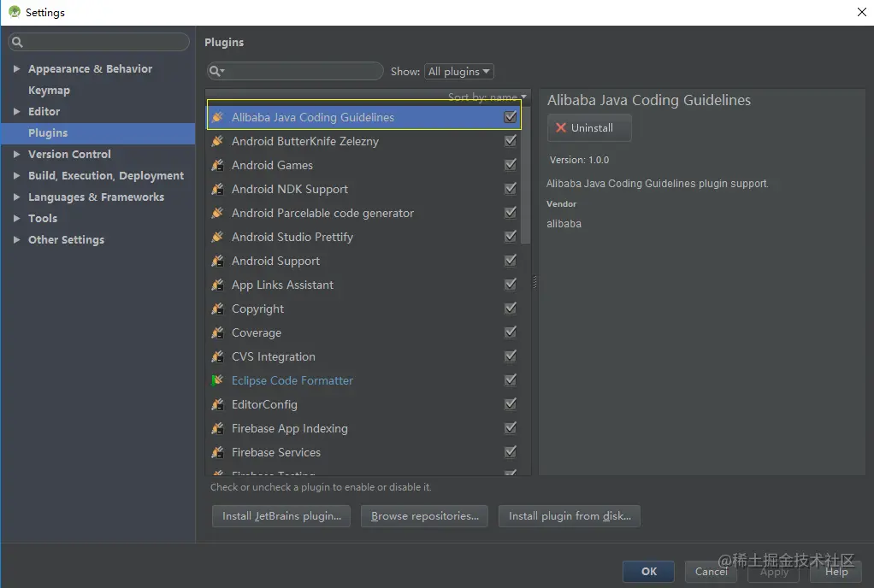Click the splitter handle beside plugin list
Screen dimensions: 874x588
534,282
